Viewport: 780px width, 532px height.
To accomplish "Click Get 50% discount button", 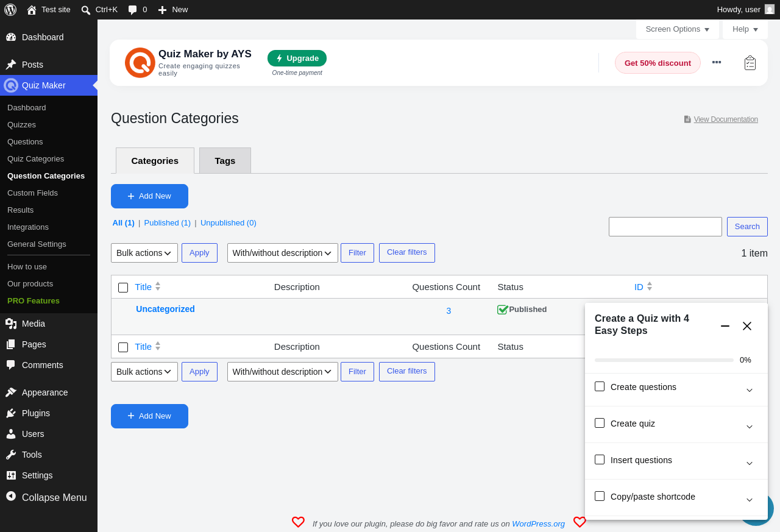I will pos(658,63).
